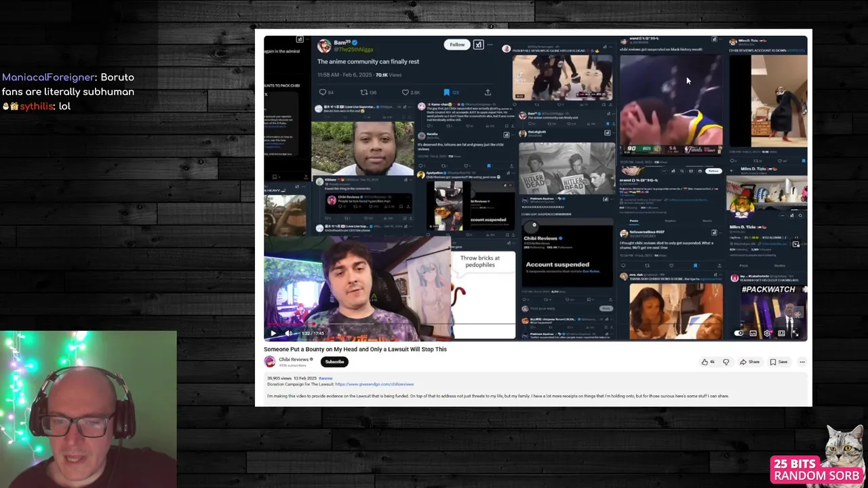868x488 pixels.
Task: Click the Bam25 tweet profile avatar
Action: [324, 45]
